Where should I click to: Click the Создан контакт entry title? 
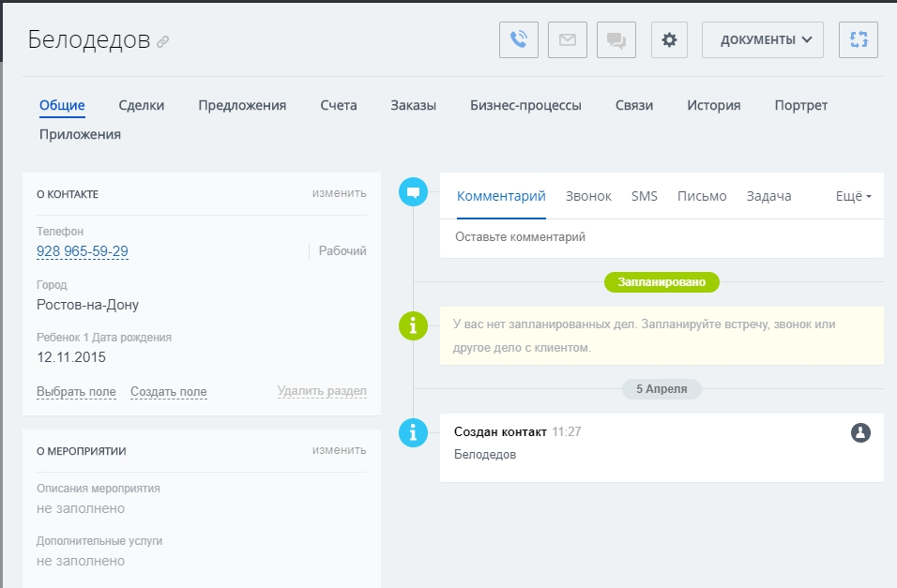coord(500,431)
